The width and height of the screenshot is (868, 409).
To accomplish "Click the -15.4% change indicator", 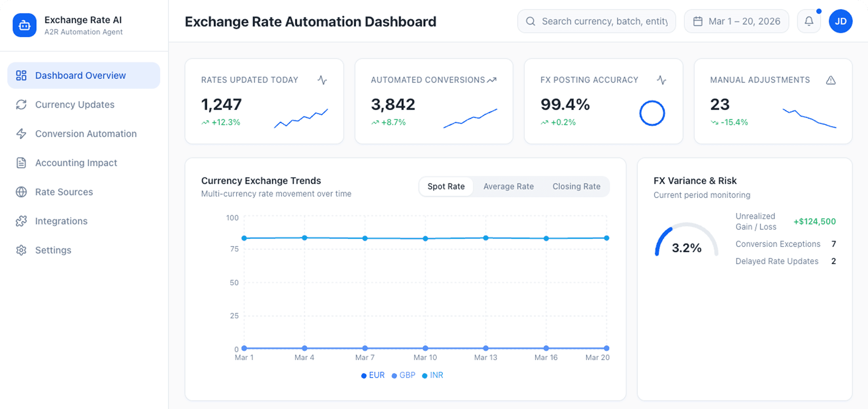I will click(x=729, y=122).
